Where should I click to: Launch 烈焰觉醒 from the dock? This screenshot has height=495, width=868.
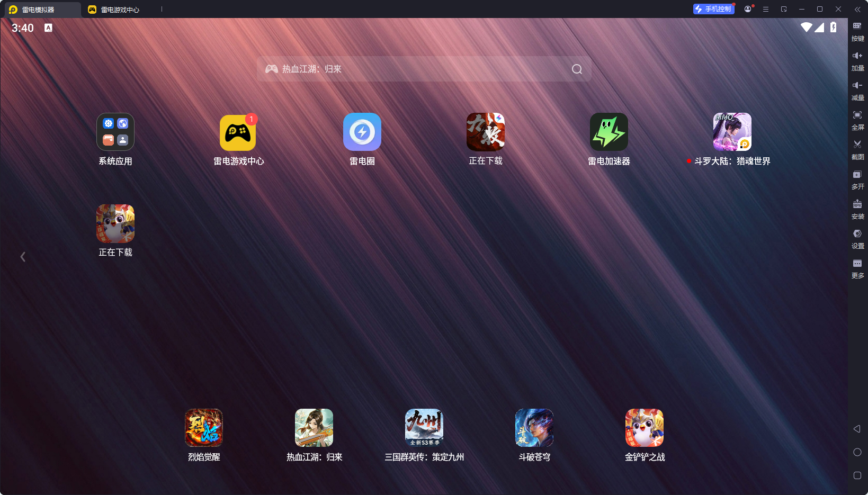tap(204, 428)
